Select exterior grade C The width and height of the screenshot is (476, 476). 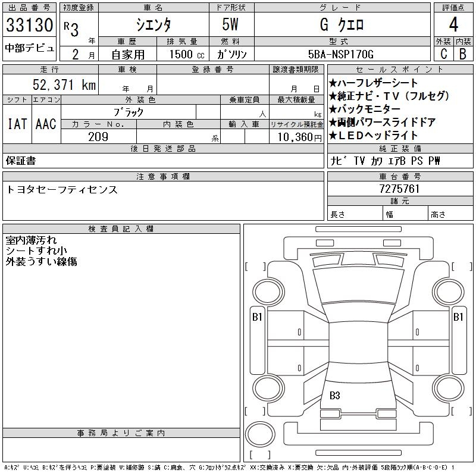(x=444, y=54)
